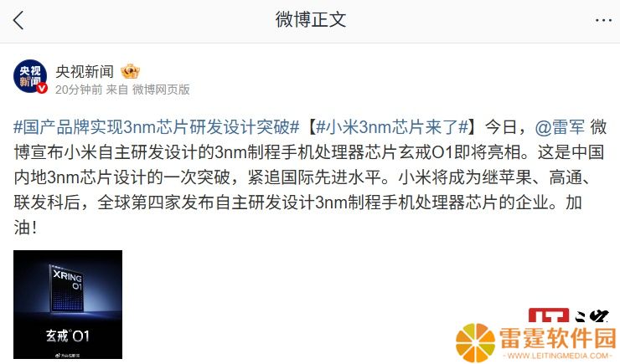The height and width of the screenshot is (364, 620).
Task: Go back using the left arrow
Action: pos(18,20)
